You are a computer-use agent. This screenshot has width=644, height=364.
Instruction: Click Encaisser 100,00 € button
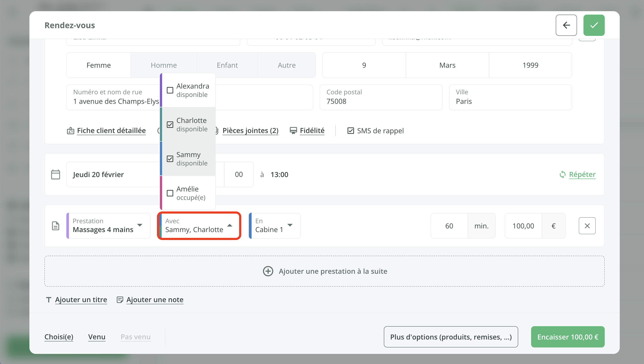click(x=568, y=337)
